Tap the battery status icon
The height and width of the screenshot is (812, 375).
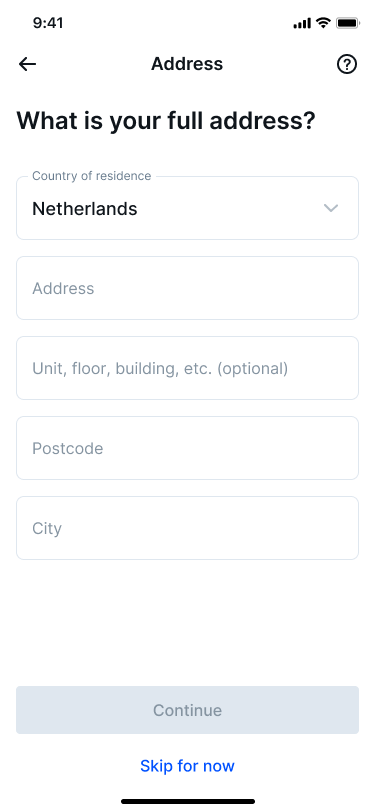click(x=348, y=23)
